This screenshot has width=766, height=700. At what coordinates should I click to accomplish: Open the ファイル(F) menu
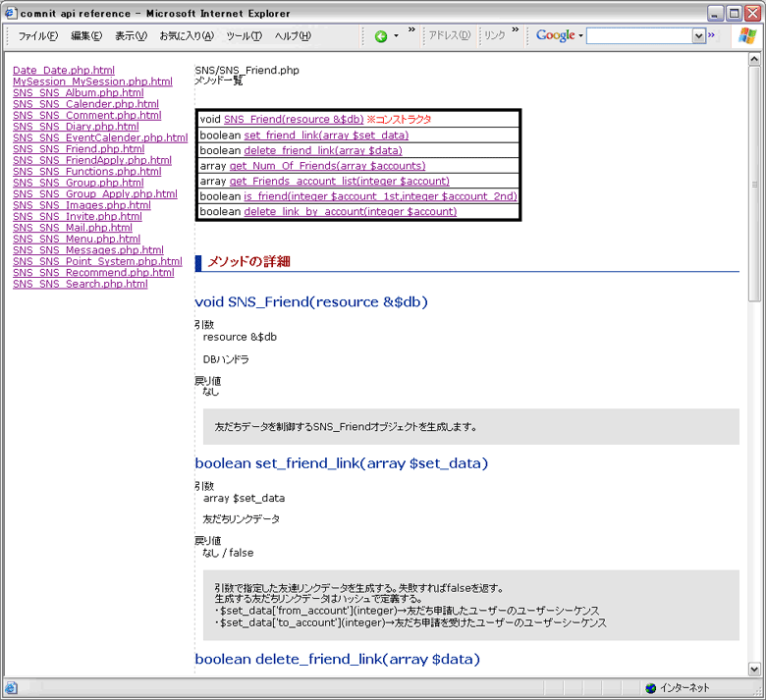[38, 36]
